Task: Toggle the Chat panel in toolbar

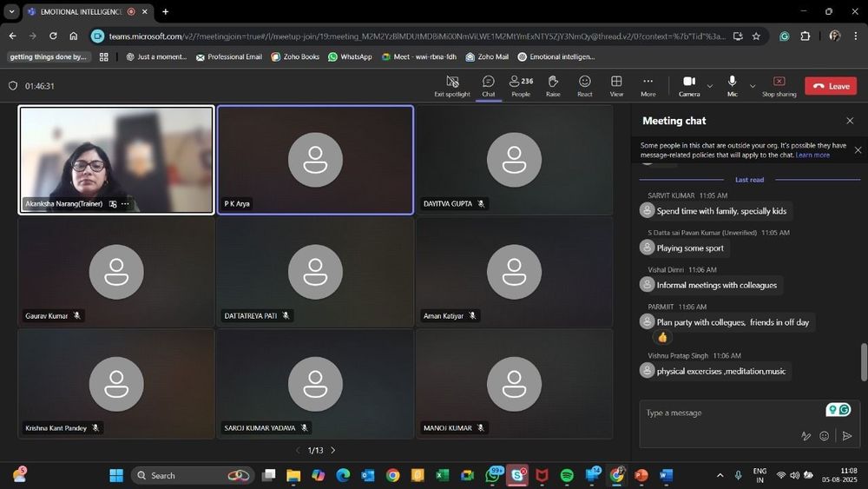Action: click(489, 85)
